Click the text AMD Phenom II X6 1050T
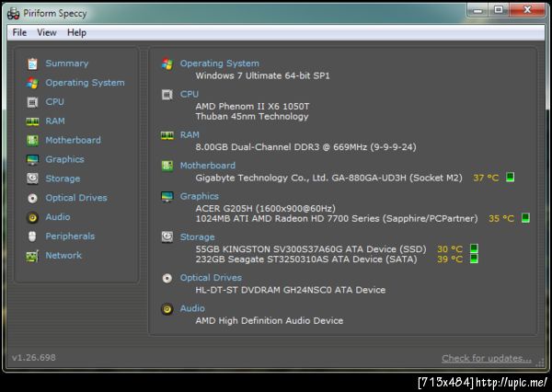The width and height of the screenshot is (552, 392). (x=252, y=107)
